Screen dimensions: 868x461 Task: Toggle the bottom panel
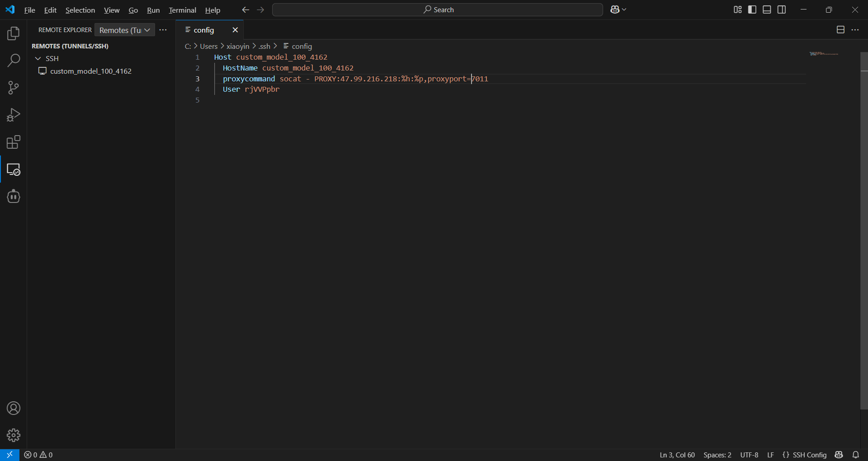(x=767, y=9)
